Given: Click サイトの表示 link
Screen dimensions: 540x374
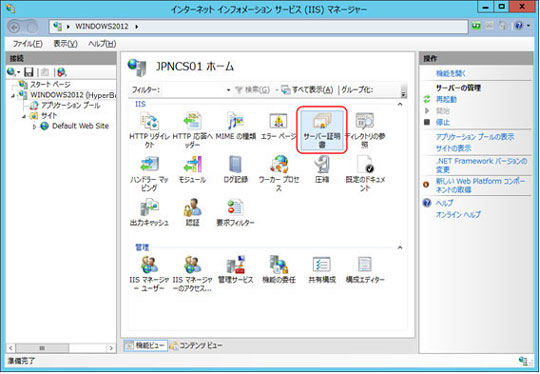Looking at the screenshot, I should (x=453, y=148).
